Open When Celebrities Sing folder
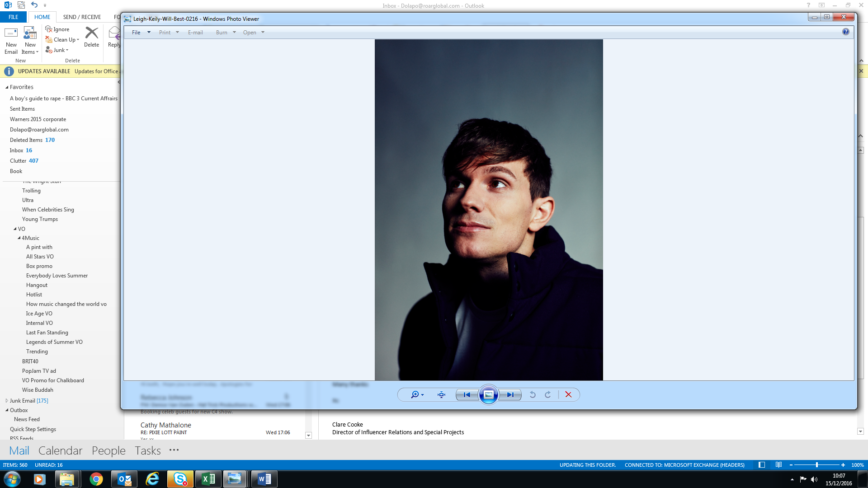The image size is (868, 488). pos(48,210)
